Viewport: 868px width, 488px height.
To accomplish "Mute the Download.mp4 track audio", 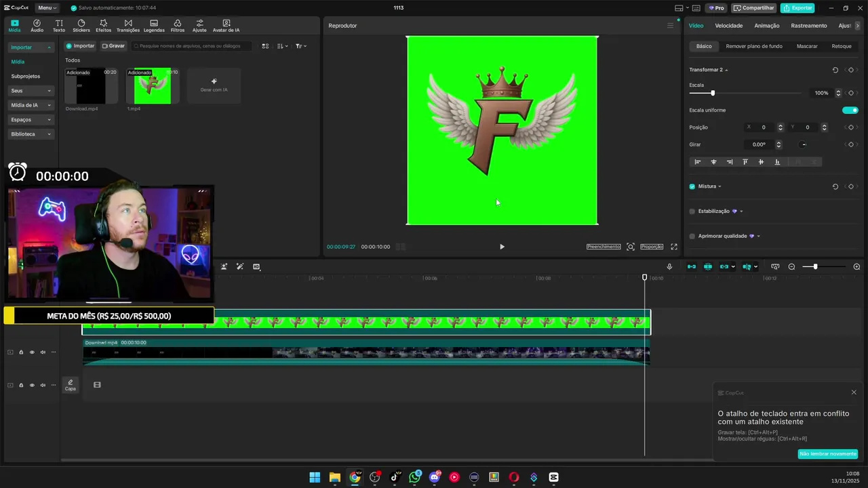I will (43, 352).
